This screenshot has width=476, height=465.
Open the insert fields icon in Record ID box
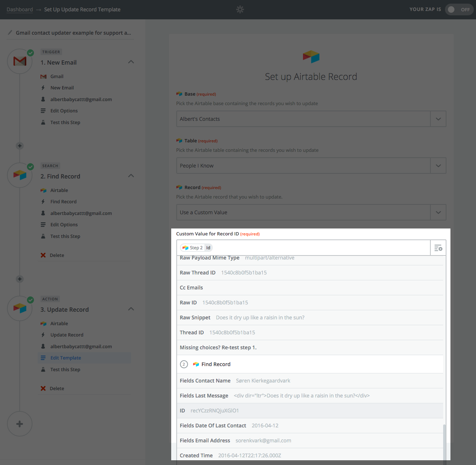(x=438, y=248)
